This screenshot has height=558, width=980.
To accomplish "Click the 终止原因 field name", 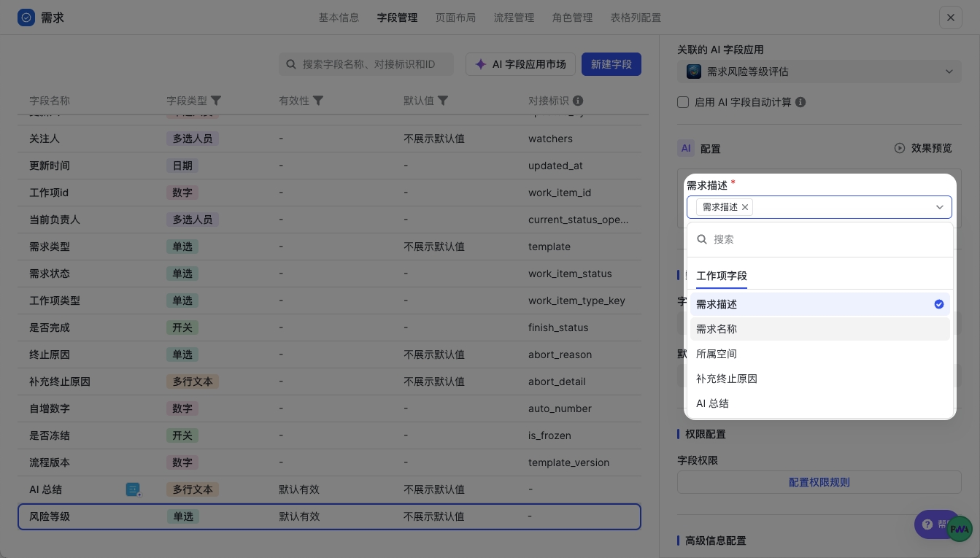I will click(50, 354).
